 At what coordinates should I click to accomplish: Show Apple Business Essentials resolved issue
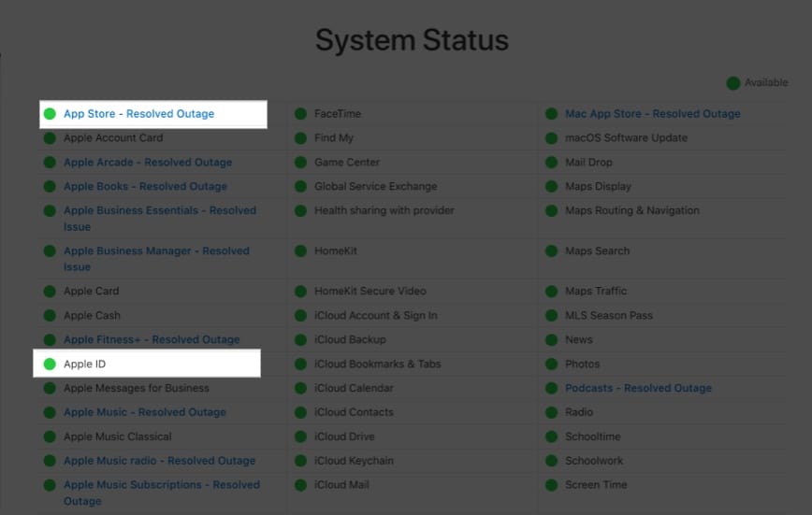159,211
